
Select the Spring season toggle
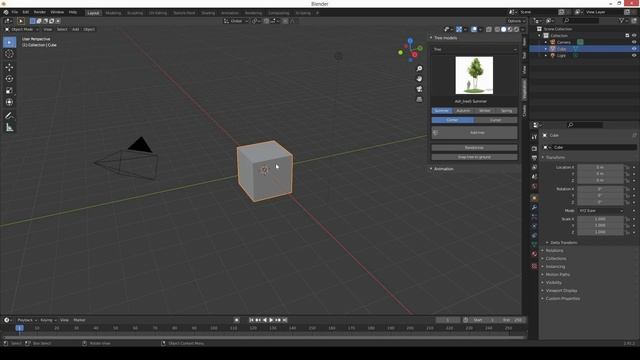coord(507,111)
